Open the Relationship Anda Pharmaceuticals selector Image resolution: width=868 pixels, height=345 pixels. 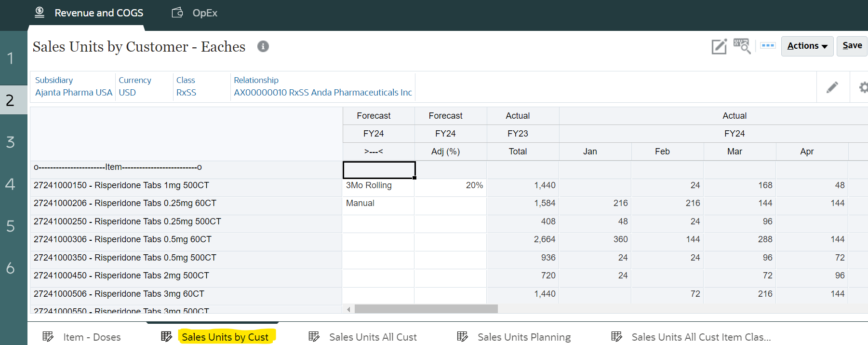322,92
